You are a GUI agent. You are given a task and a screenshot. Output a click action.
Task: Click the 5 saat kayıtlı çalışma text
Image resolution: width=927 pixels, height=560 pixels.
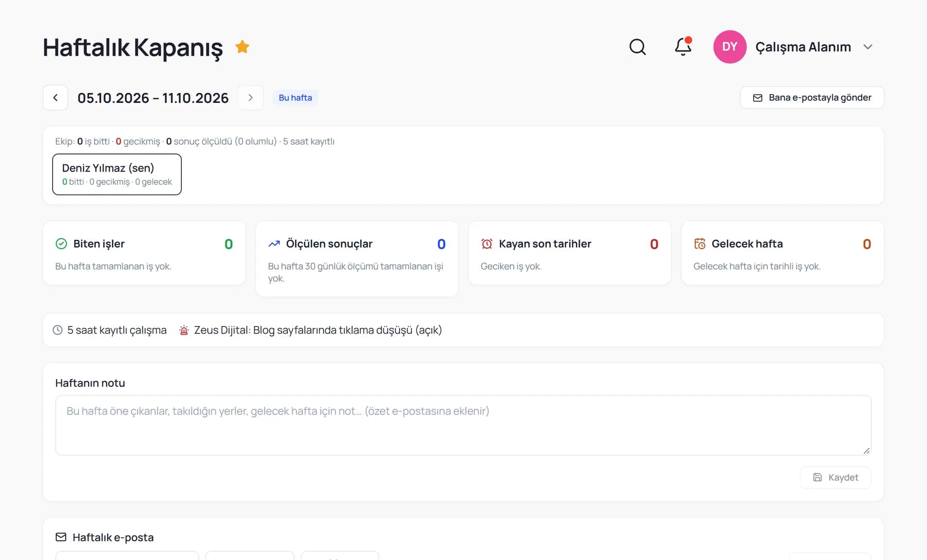117,330
